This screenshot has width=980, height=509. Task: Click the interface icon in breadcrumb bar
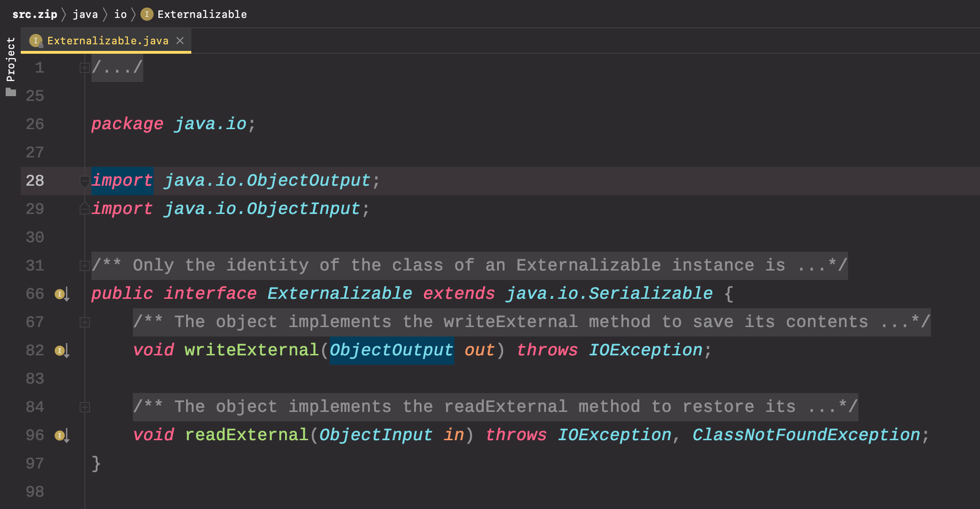coord(147,15)
